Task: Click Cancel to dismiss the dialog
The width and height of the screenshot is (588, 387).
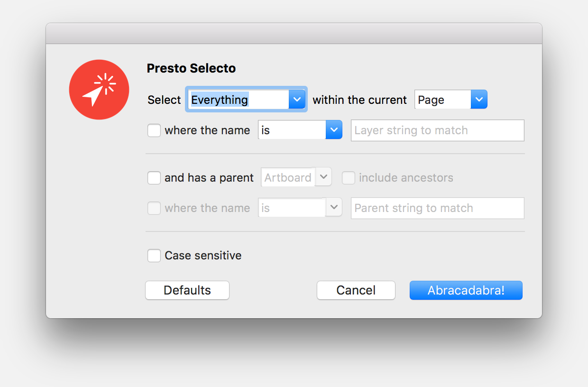Action: [356, 290]
